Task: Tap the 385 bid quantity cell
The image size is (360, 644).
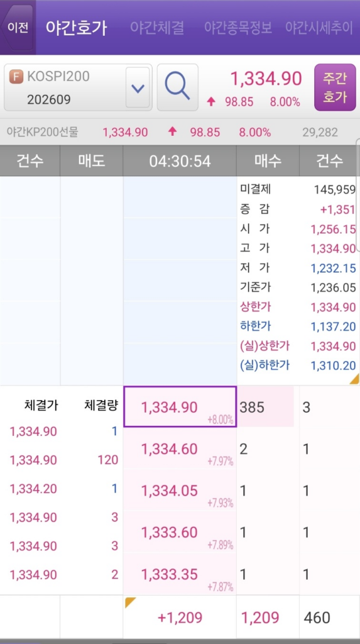Action: pyautogui.click(x=266, y=407)
